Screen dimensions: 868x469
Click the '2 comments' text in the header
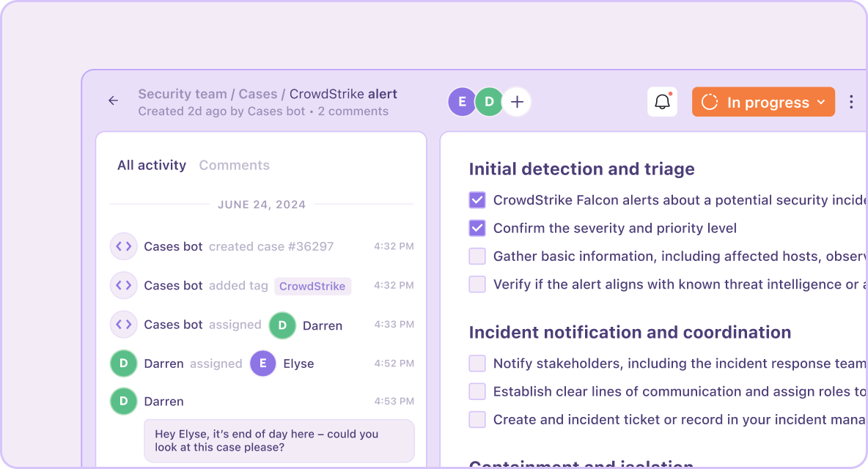(x=353, y=111)
